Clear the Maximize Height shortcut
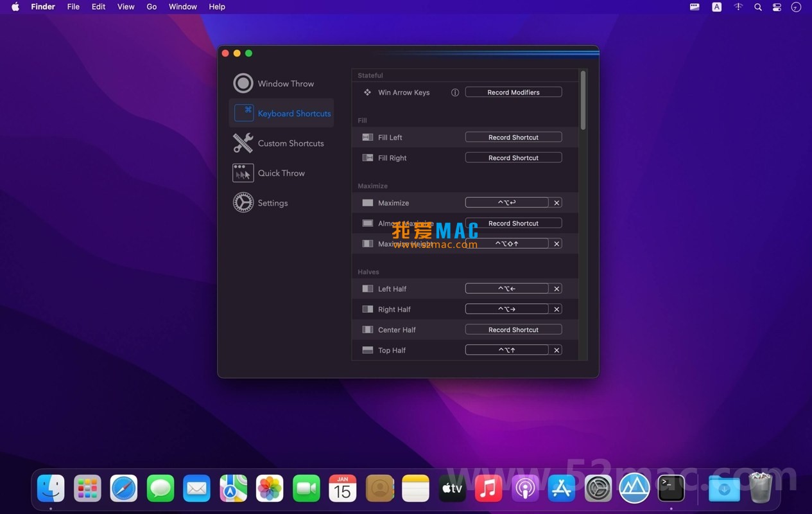 [557, 244]
